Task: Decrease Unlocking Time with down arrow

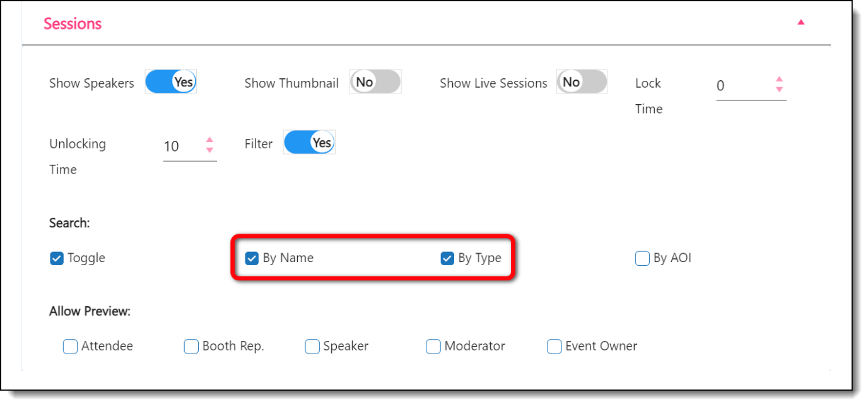Action: coord(209,150)
